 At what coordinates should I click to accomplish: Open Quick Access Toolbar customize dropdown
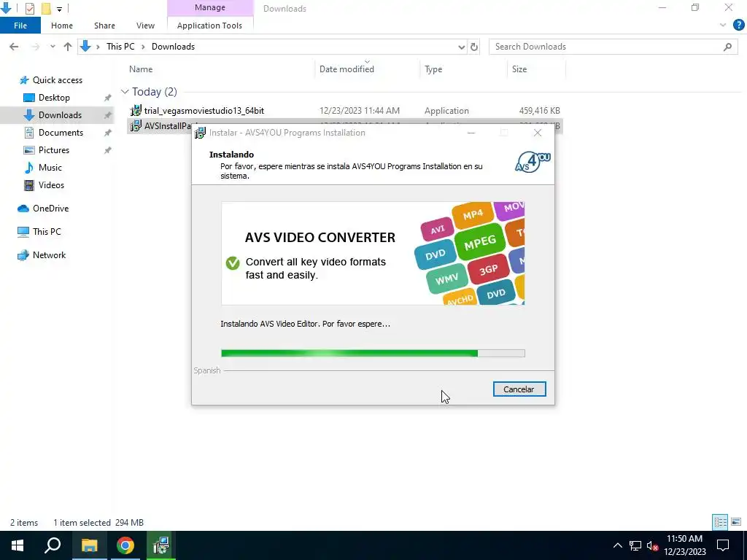(59, 9)
